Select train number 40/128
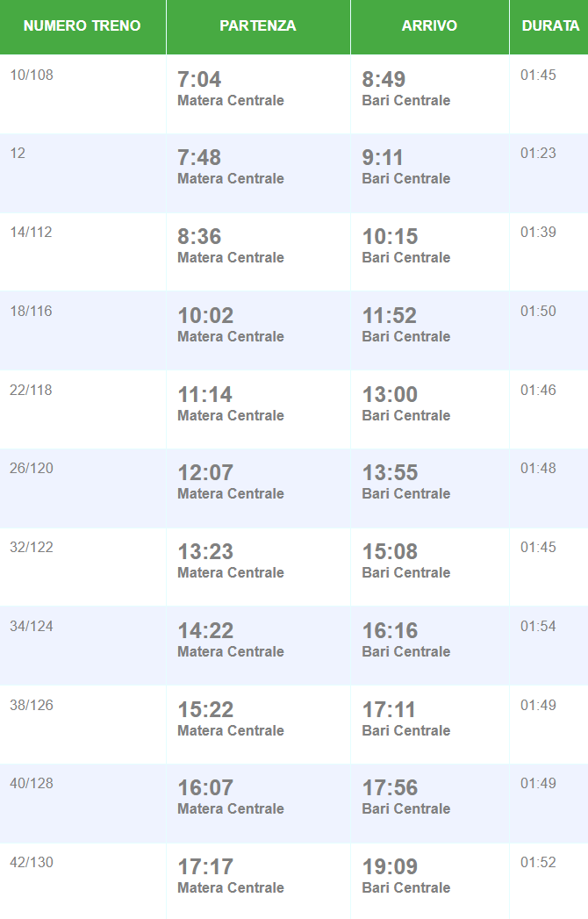The image size is (588, 919). point(32,784)
